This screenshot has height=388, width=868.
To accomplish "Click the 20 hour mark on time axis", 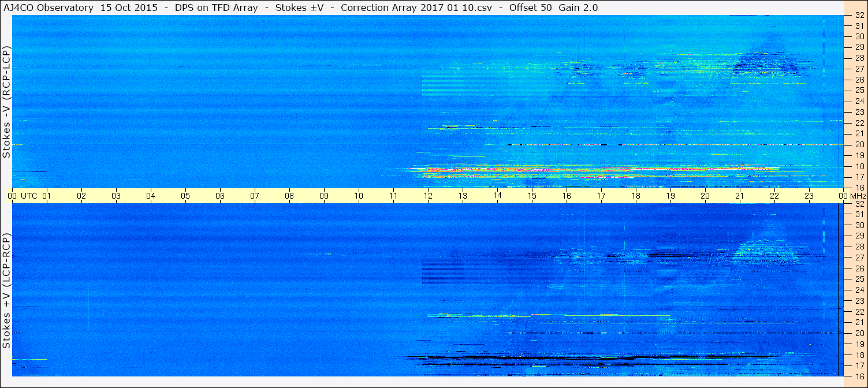I will (705, 196).
